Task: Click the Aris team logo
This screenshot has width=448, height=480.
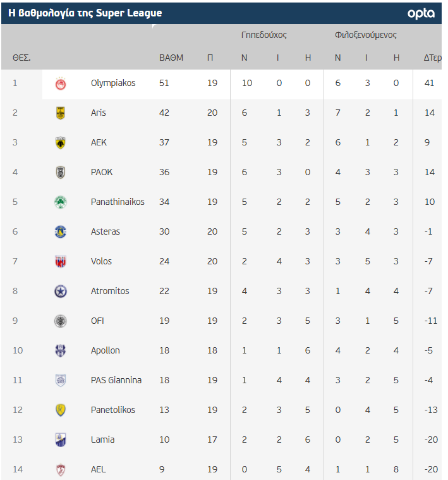Action: pos(61,113)
